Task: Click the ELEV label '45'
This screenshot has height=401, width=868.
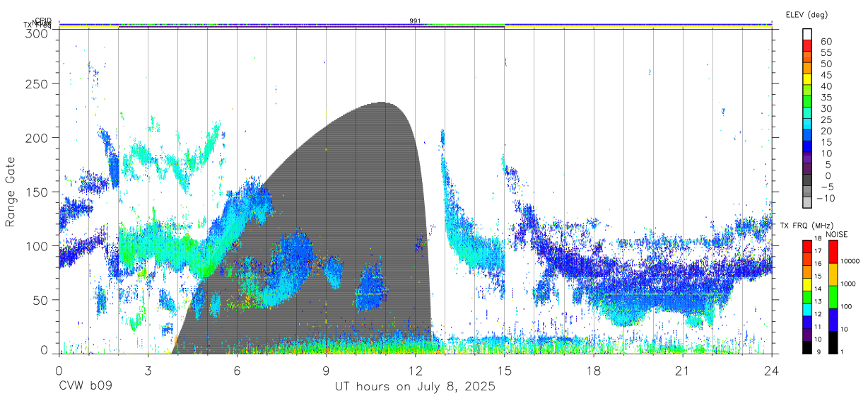Action: coord(826,75)
